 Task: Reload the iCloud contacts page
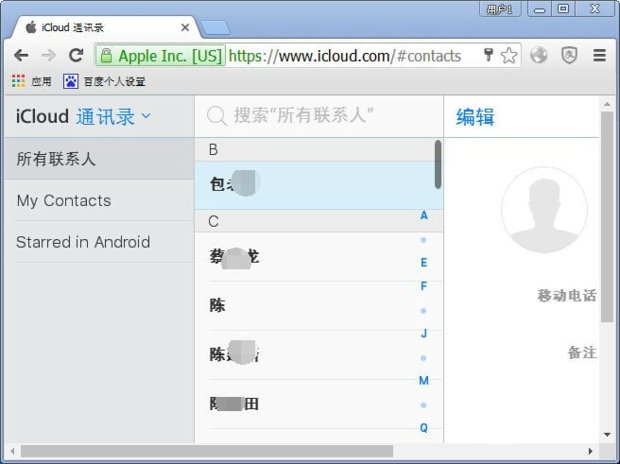coord(76,55)
